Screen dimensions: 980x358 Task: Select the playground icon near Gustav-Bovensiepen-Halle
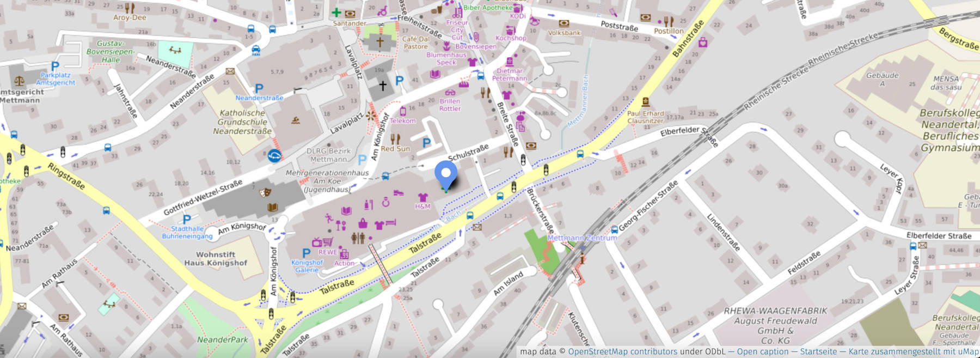coord(175,51)
